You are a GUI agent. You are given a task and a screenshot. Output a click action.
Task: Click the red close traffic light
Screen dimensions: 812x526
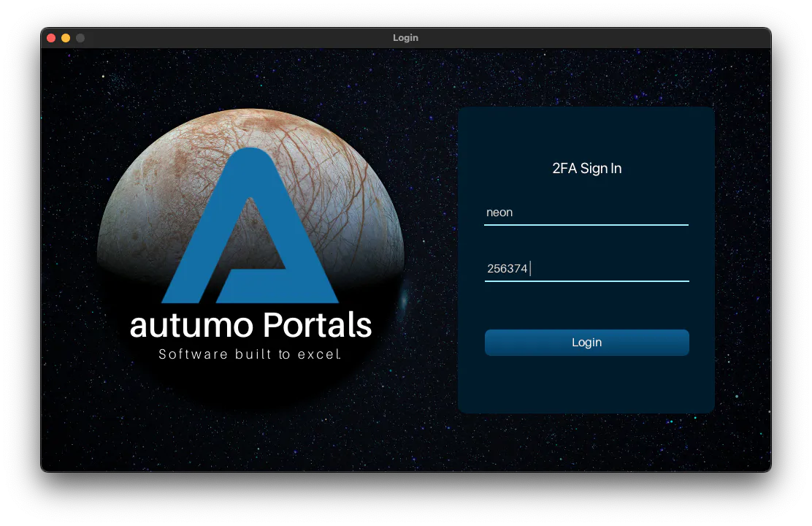coord(50,37)
